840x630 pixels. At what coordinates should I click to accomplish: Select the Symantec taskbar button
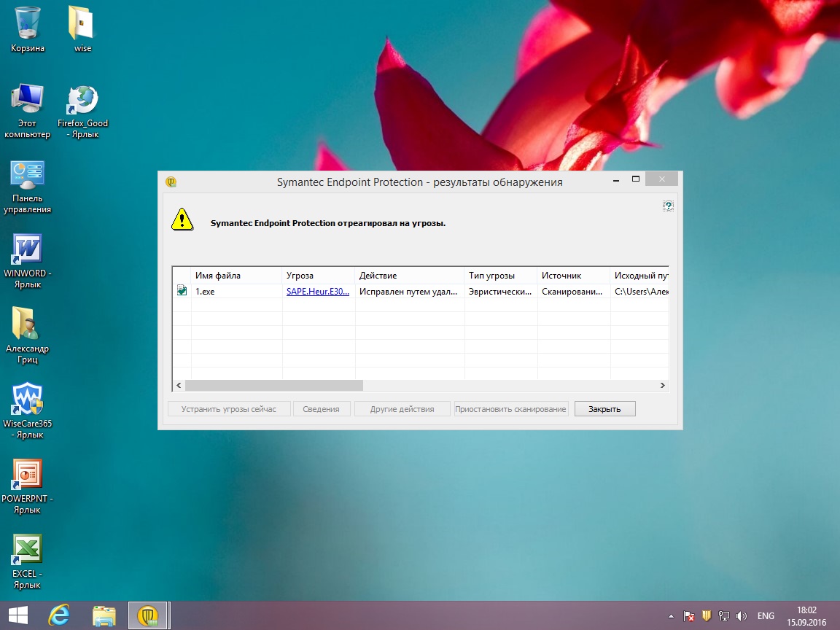[149, 615]
